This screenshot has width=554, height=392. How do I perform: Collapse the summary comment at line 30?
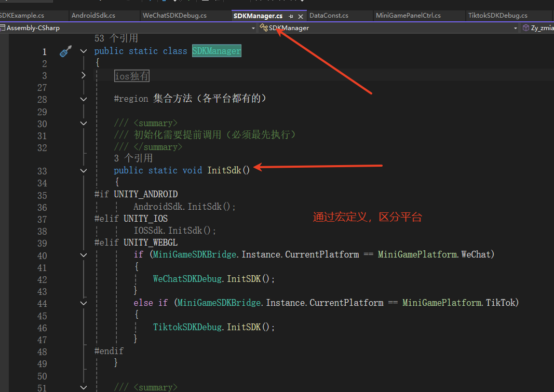[84, 123]
